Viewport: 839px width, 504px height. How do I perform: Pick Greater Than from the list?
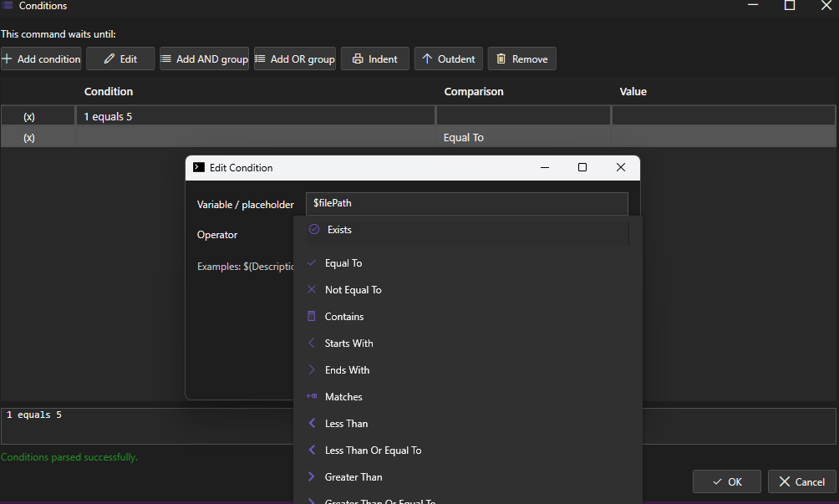[467, 477]
